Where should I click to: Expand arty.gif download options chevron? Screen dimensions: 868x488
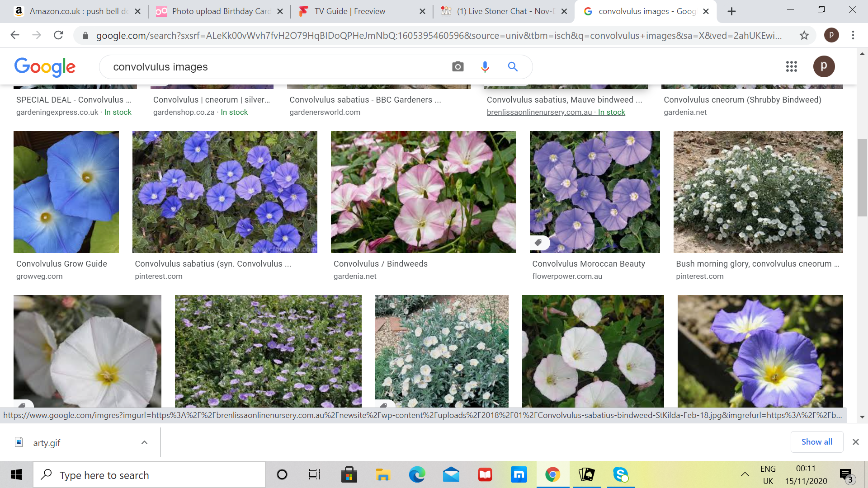point(144,442)
